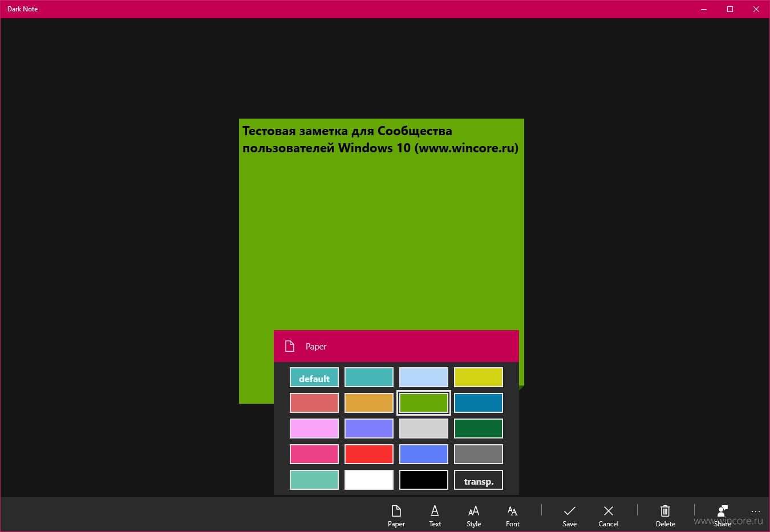Select the white paper swatch

point(369,480)
